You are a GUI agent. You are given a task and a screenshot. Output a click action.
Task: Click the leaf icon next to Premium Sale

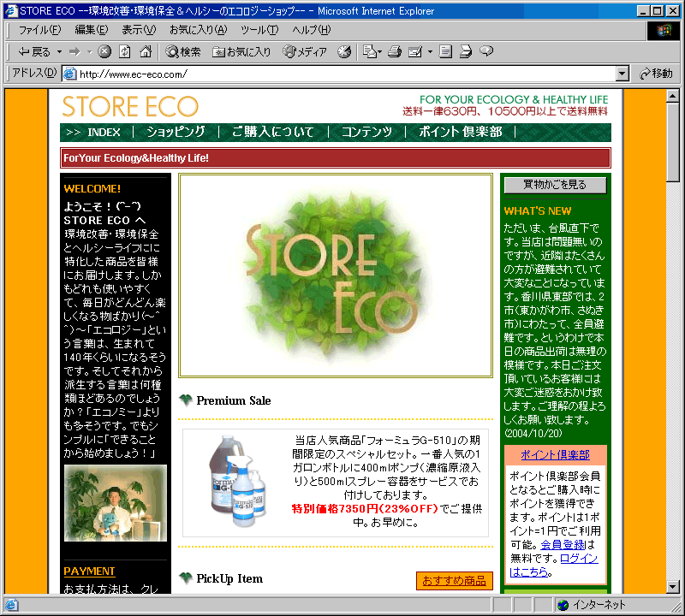pyautogui.click(x=186, y=400)
